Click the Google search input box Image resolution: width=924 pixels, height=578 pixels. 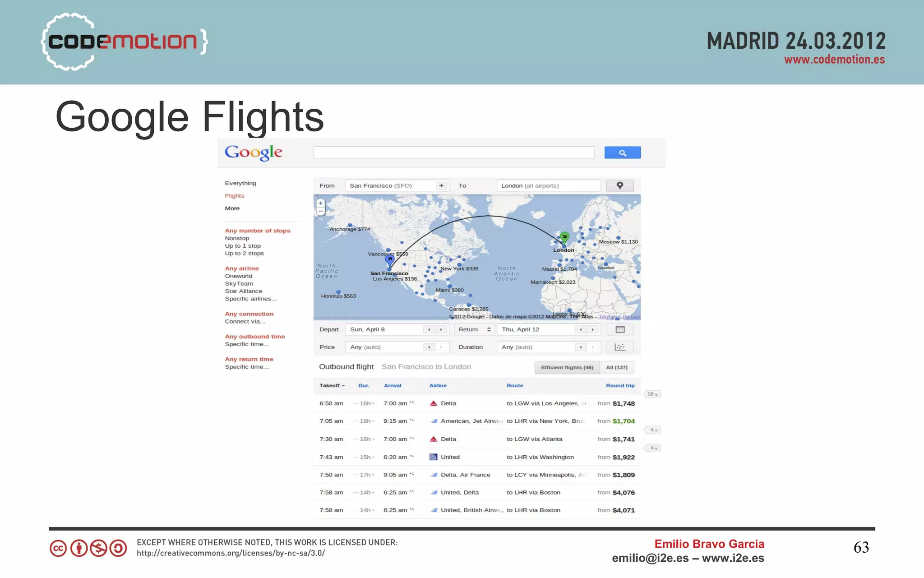[454, 153]
